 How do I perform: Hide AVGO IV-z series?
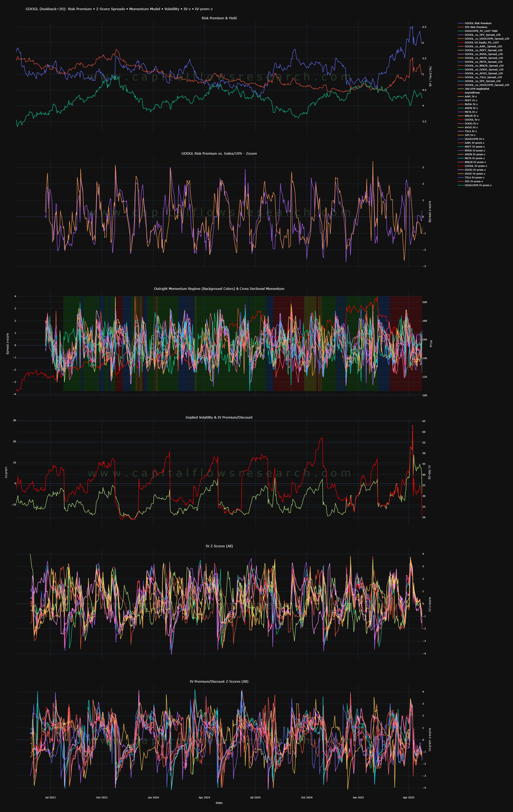(468, 127)
